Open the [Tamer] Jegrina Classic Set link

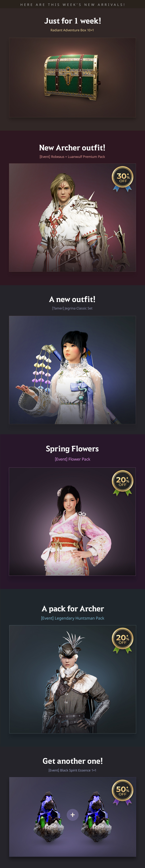click(72, 308)
